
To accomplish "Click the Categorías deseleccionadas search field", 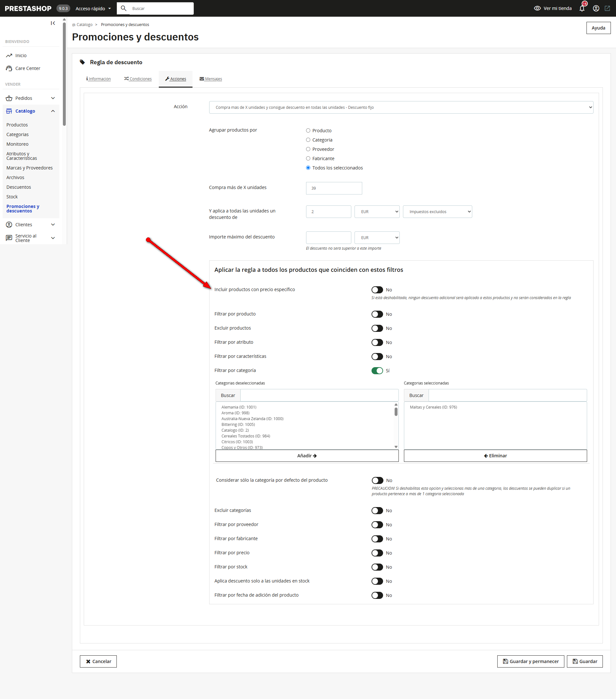I will tap(319, 395).
